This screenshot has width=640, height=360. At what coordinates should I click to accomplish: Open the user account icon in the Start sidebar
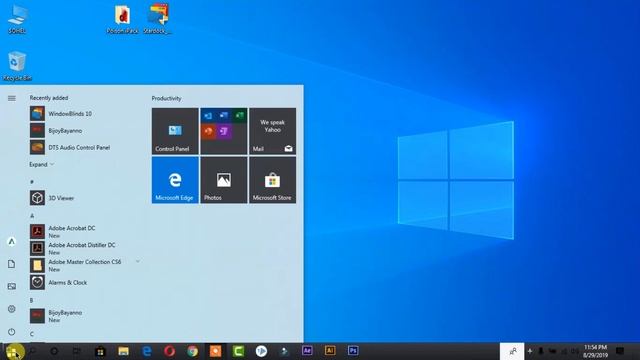(12, 242)
